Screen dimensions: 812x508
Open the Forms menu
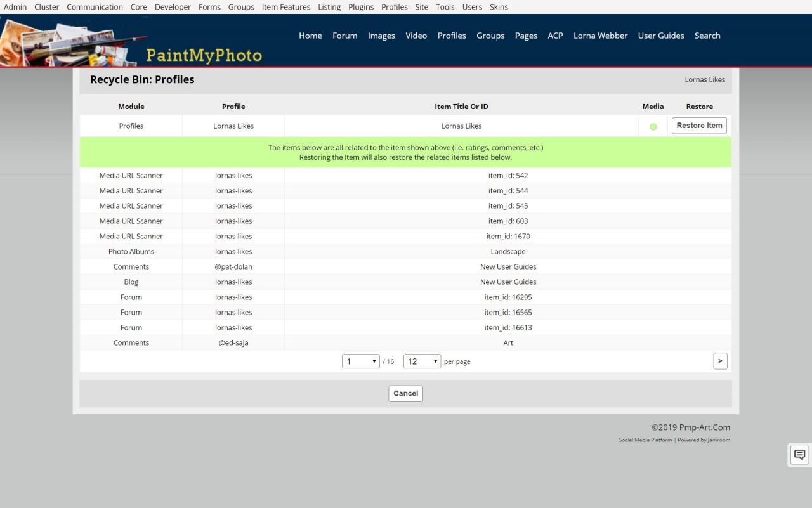point(209,7)
